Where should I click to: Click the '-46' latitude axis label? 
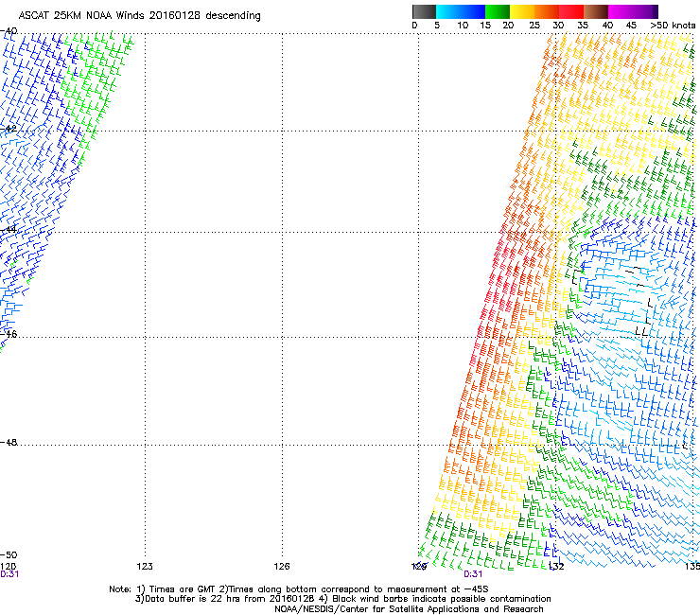click(9, 334)
